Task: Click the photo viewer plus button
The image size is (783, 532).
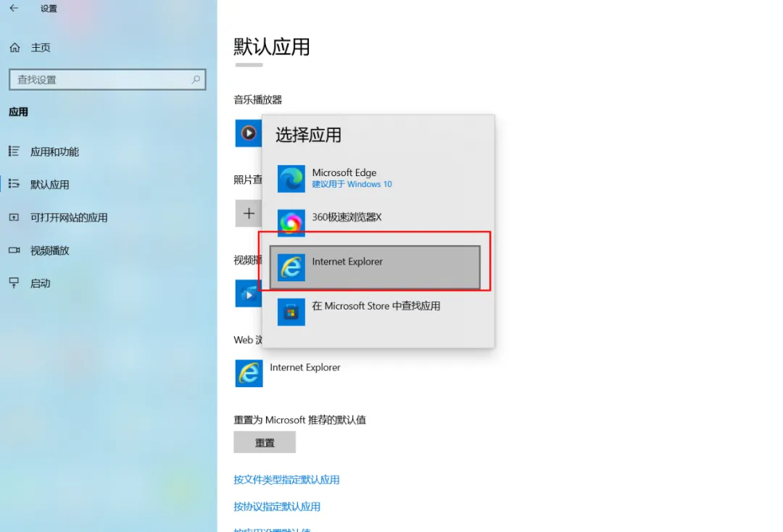Action: click(248, 214)
